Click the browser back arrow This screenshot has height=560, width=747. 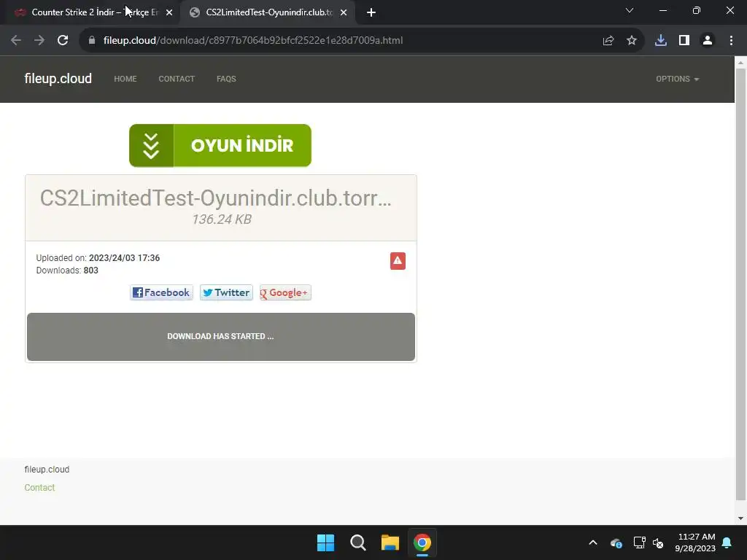[16, 41]
